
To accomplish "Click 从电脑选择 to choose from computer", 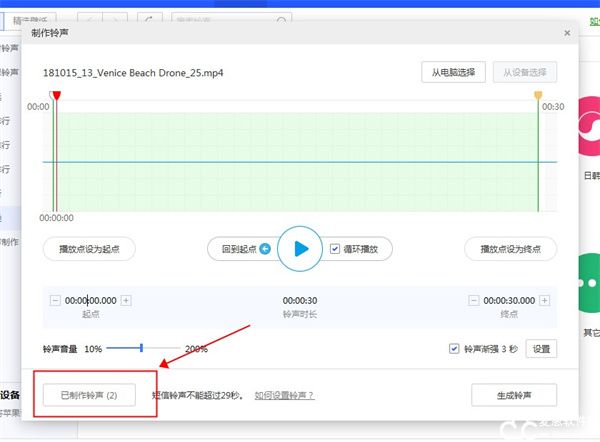I will 453,72.
